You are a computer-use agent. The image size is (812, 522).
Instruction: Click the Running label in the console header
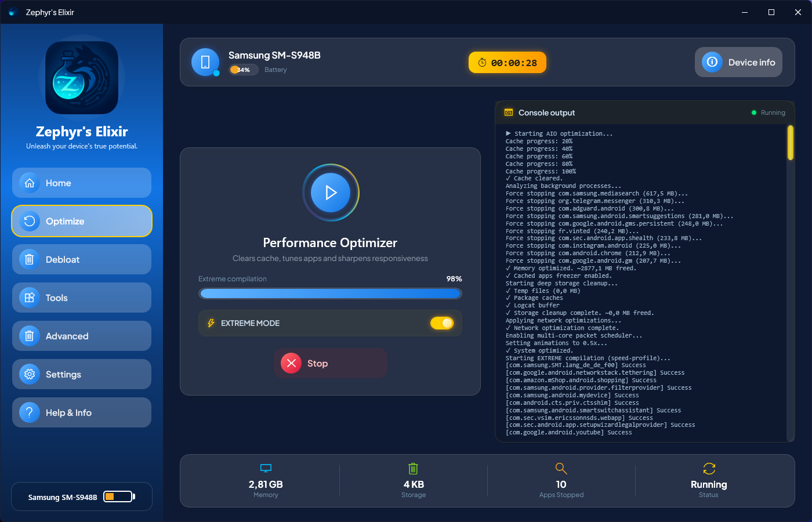773,113
